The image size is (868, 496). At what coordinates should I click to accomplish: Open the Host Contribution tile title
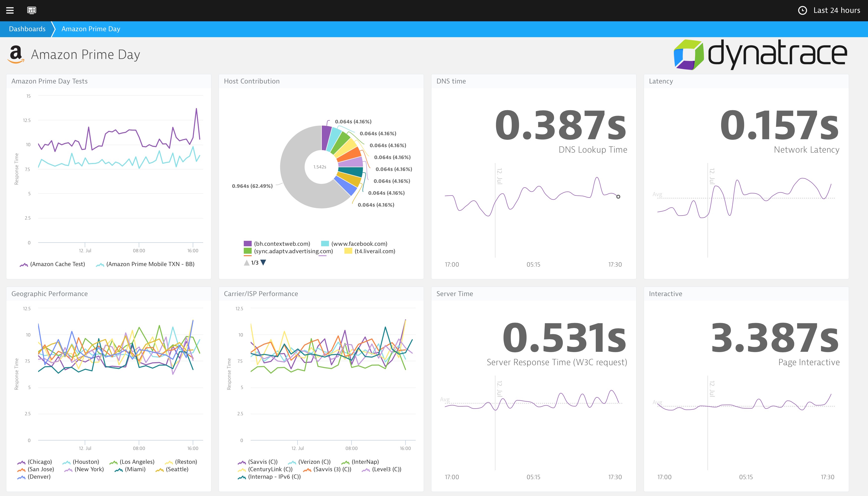click(252, 81)
